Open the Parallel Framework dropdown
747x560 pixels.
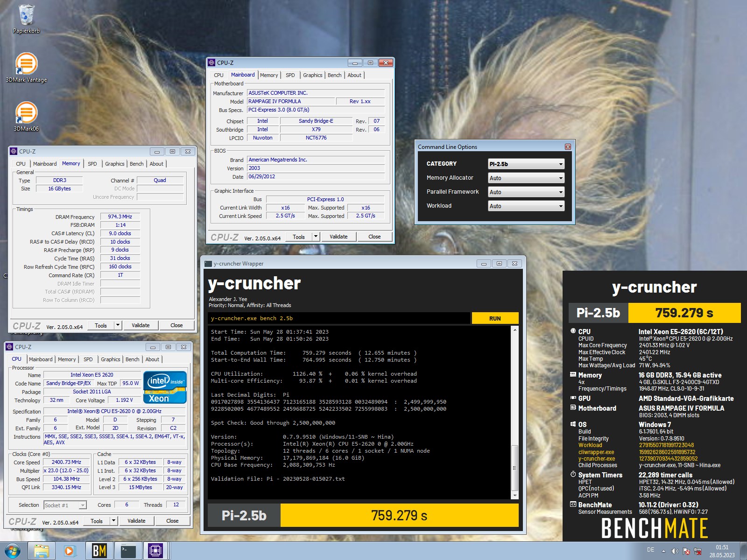click(526, 192)
